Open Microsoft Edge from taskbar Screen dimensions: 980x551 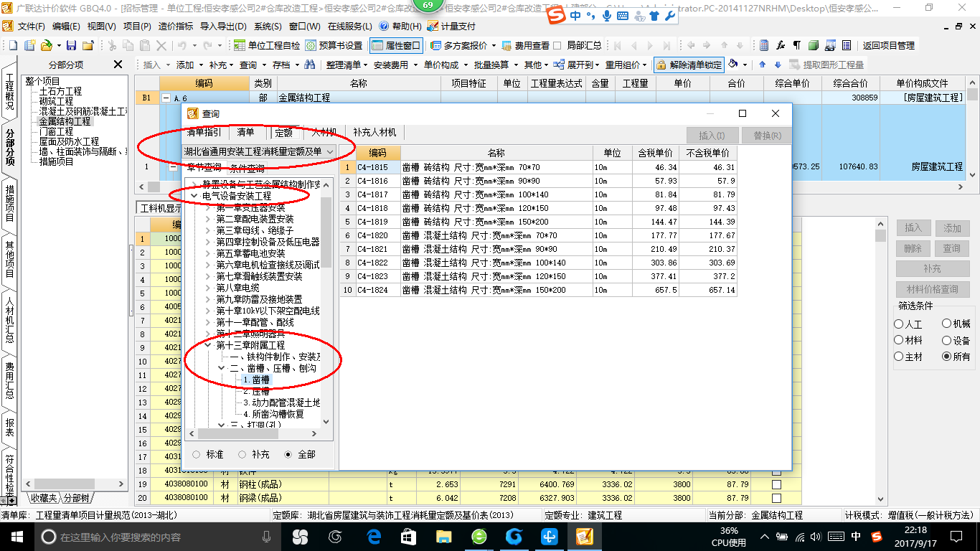pyautogui.click(x=374, y=536)
